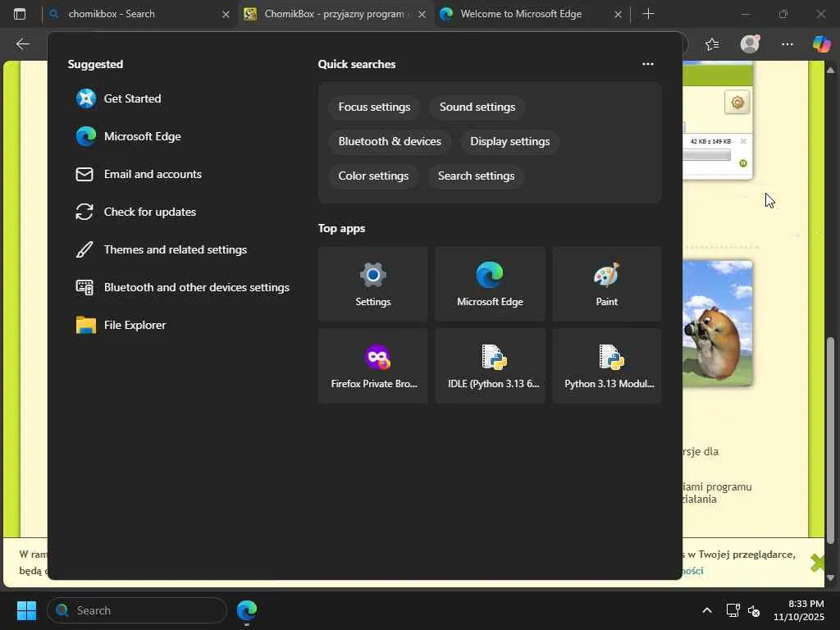The image size is (840, 630).
Task: Open Edge tab actions menu icon
Action: [20, 14]
